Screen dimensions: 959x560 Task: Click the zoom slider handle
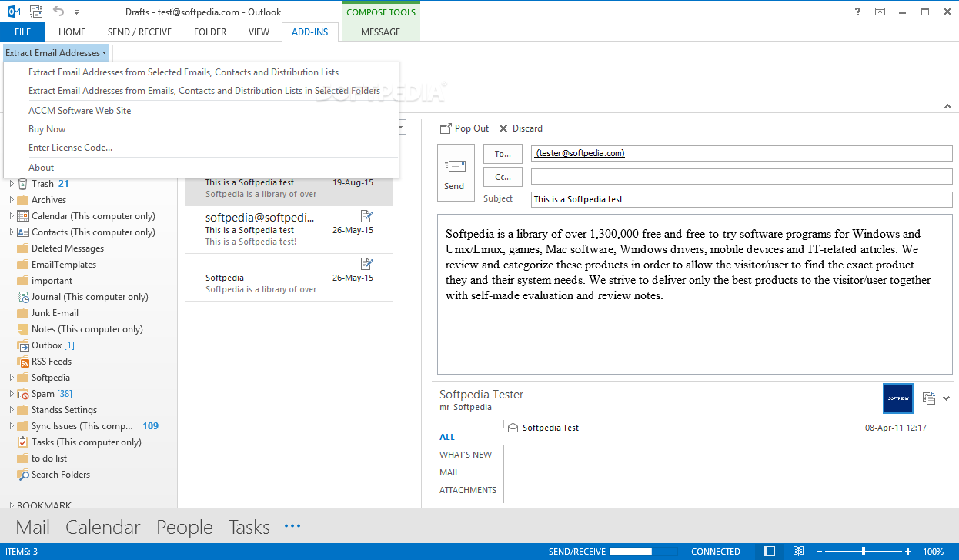pyautogui.click(x=864, y=552)
